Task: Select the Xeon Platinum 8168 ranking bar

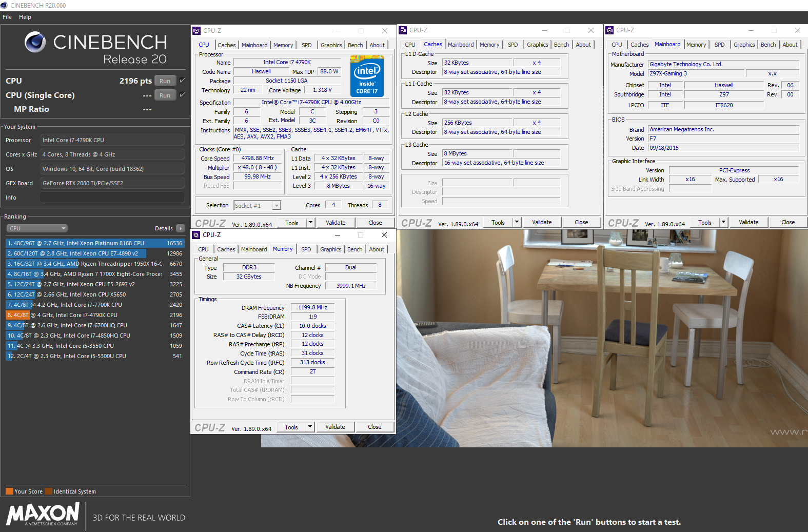Action: coord(95,243)
